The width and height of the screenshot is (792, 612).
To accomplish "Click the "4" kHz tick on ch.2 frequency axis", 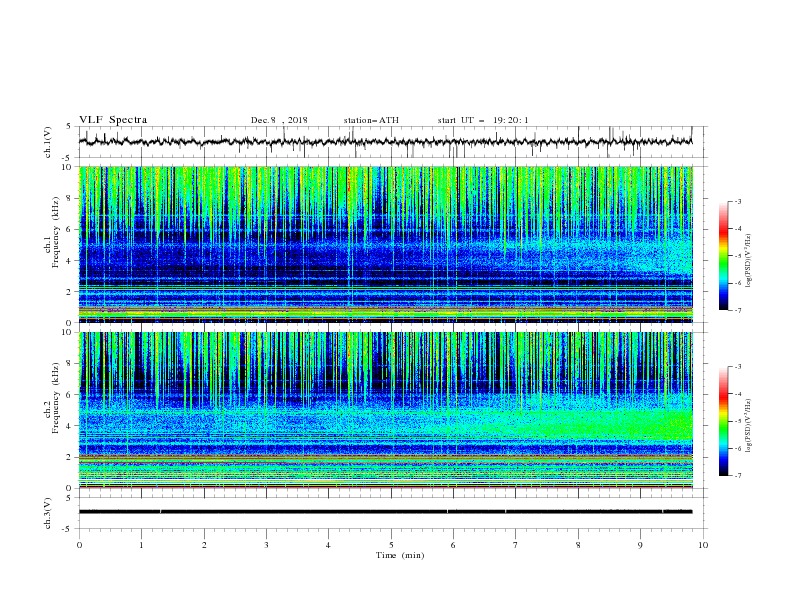I will 70,426.
